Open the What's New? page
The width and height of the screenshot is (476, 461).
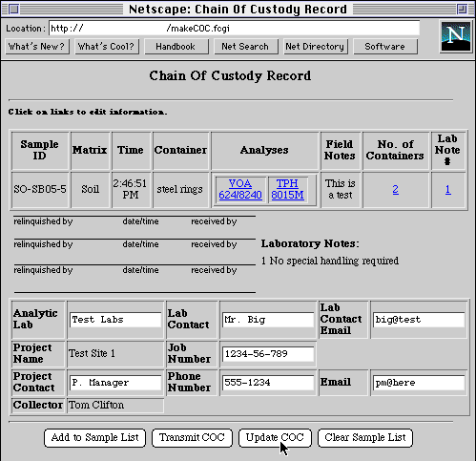coord(37,47)
